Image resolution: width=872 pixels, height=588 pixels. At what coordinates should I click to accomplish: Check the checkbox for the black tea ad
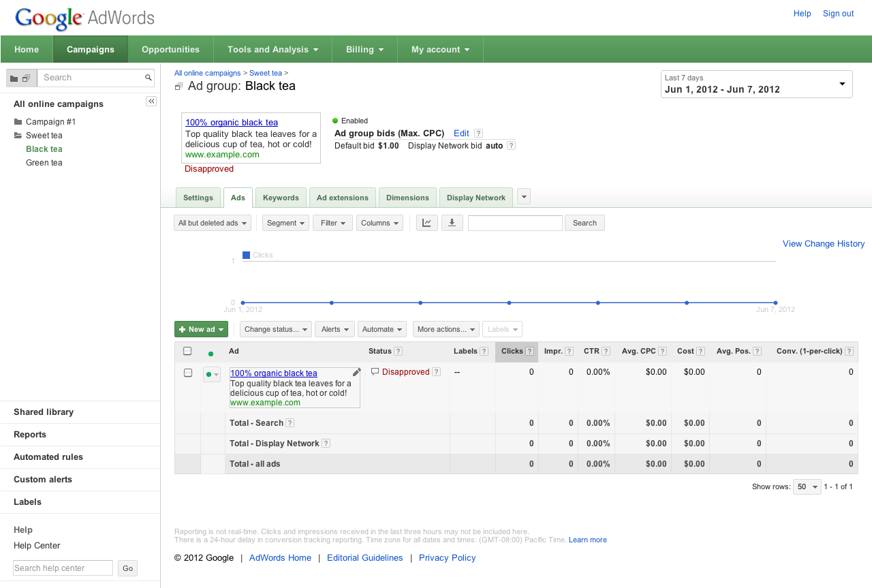point(188,373)
